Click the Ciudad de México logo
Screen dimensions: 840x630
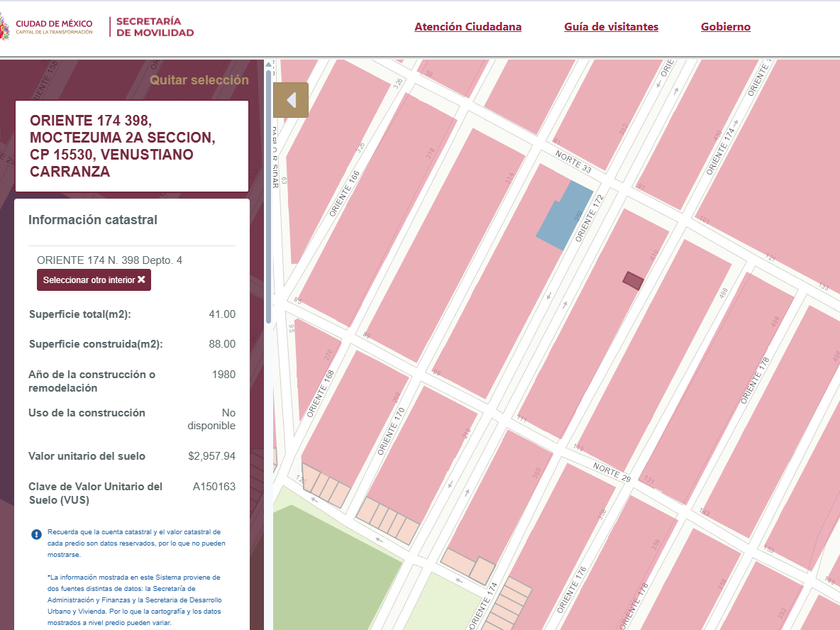point(50,26)
